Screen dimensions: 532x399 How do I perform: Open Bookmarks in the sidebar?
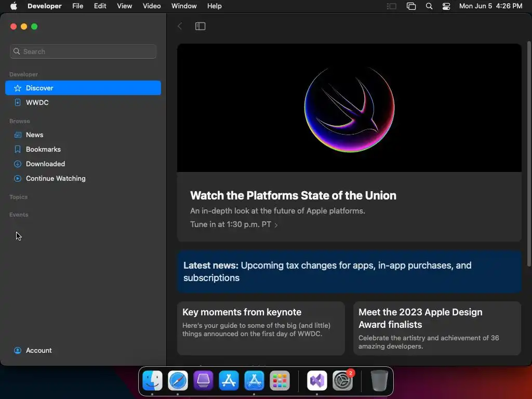click(83, 149)
